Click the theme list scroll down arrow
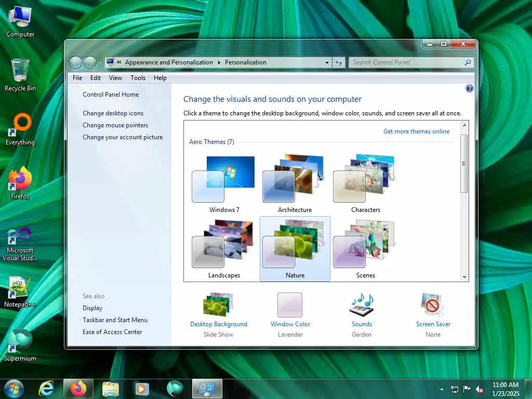This screenshot has height=399, width=532. (464, 277)
